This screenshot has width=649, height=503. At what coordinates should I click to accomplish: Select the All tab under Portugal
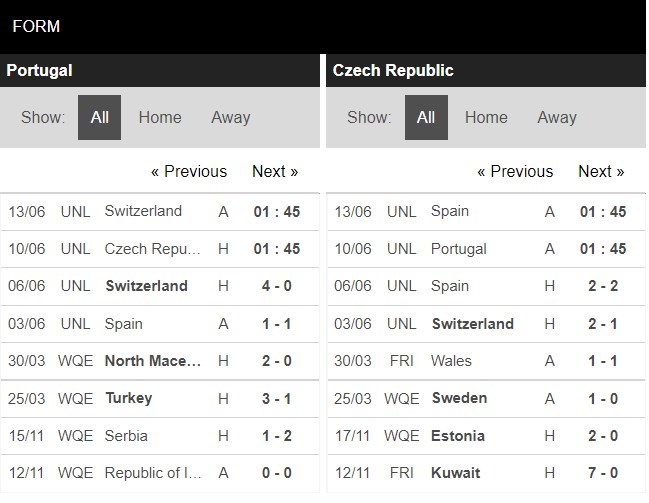(99, 117)
